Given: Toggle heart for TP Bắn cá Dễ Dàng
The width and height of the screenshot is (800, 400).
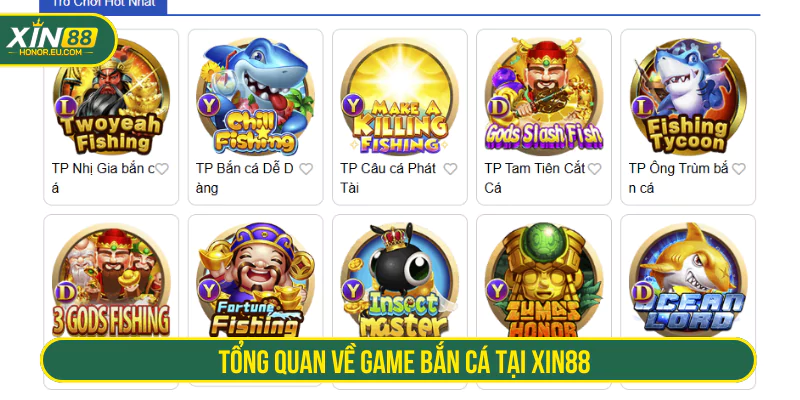Looking at the screenshot, I should coord(306,169).
